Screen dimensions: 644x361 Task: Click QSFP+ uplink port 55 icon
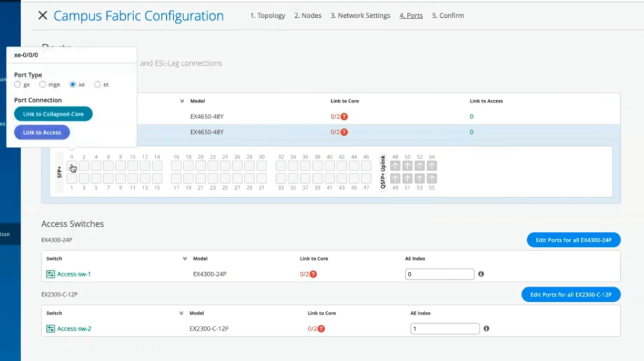432,178
